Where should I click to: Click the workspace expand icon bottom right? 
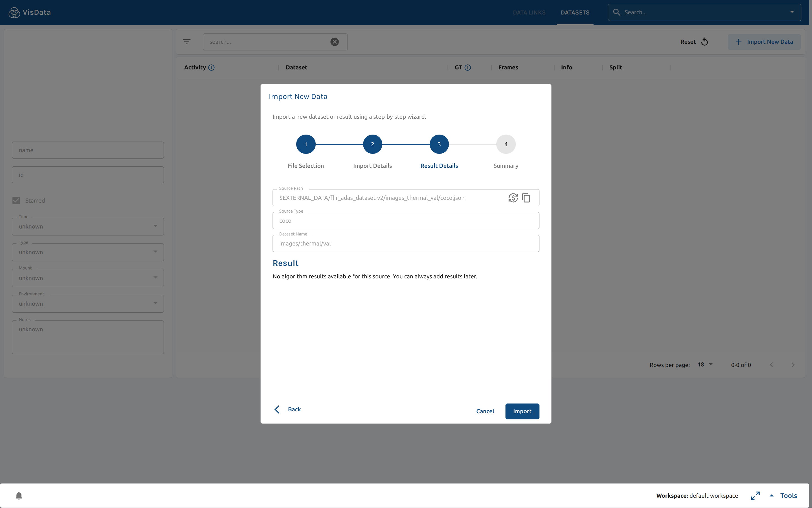pos(755,495)
